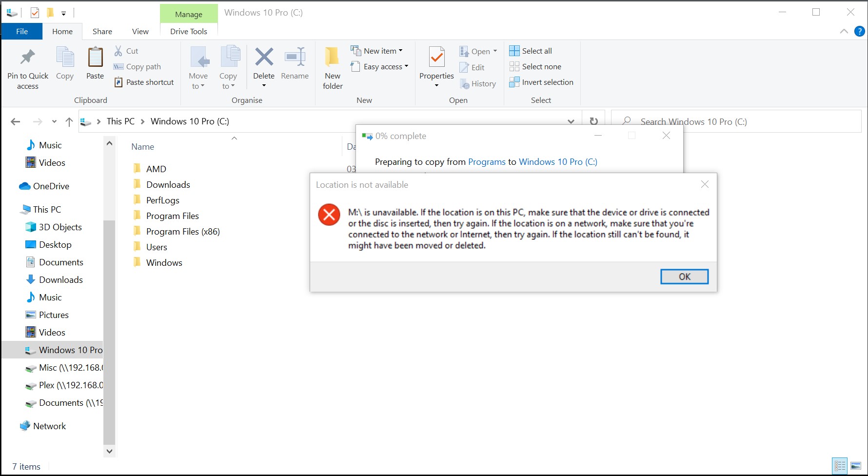Switch to the Share ribbon tab
Viewport: 868px width, 476px height.
click(102, 31)
